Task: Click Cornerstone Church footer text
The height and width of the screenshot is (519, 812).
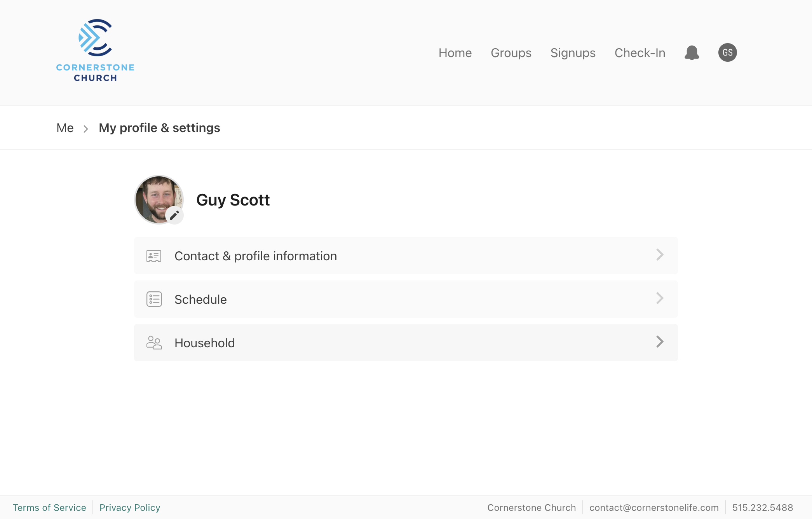Action: [x=531, y=508]
